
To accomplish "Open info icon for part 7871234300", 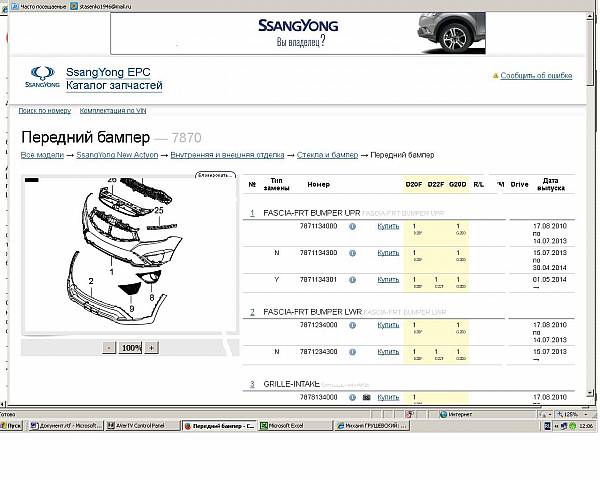I will click(x=352, y=352).
